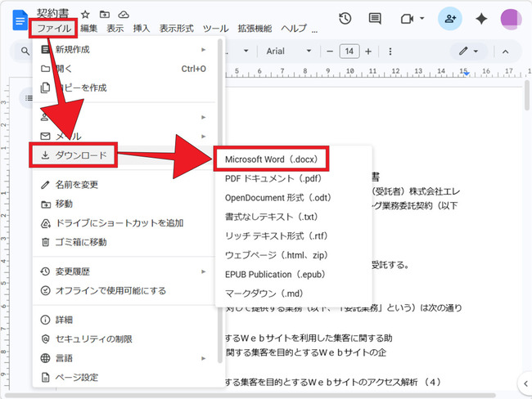Viewport: 532px width, 399px height.
Task: Select 名前を変更 in file menu
Action: click(x=124, y=185)
